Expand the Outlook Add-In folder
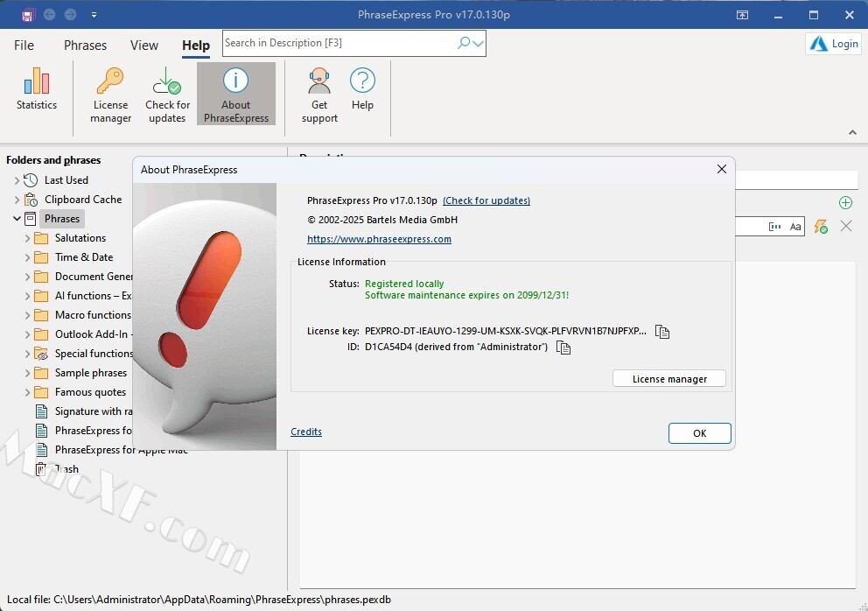 [27, 334]
